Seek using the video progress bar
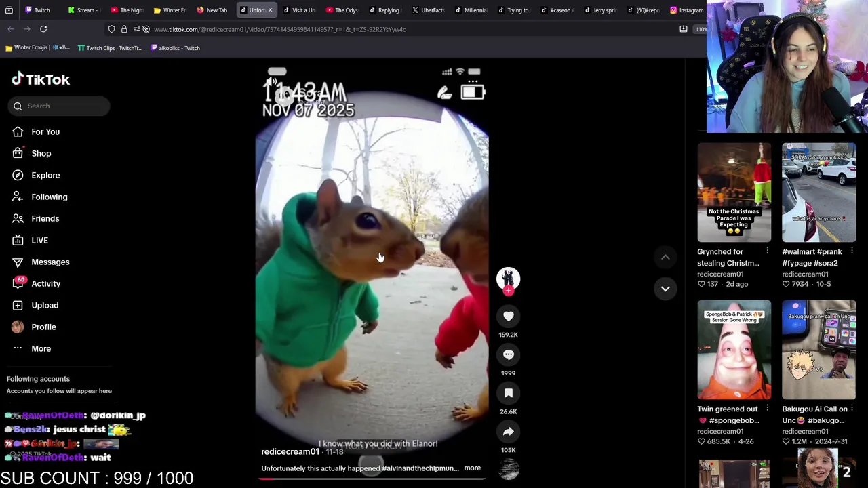Image resolution: width=868 pixels, height=488 pixels. point(372,479)
